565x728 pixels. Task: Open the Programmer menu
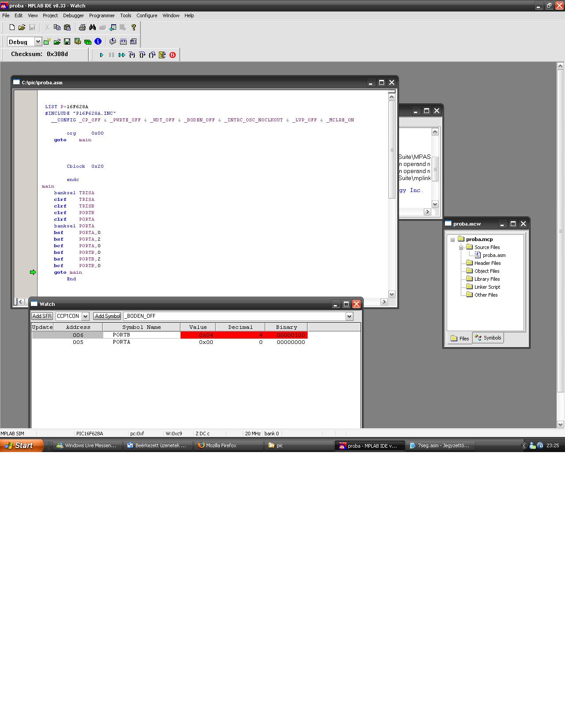coord(102,15)
